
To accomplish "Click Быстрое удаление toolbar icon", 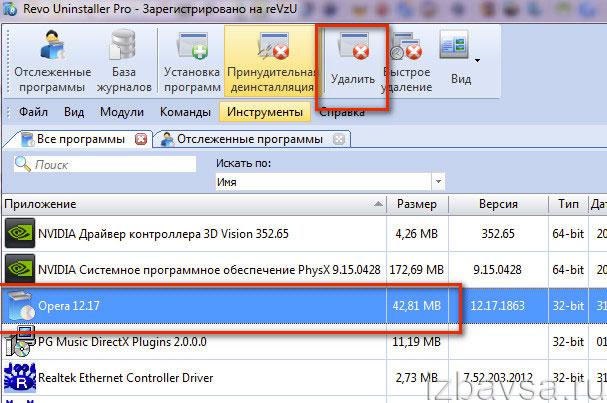I will click(406, 61).
